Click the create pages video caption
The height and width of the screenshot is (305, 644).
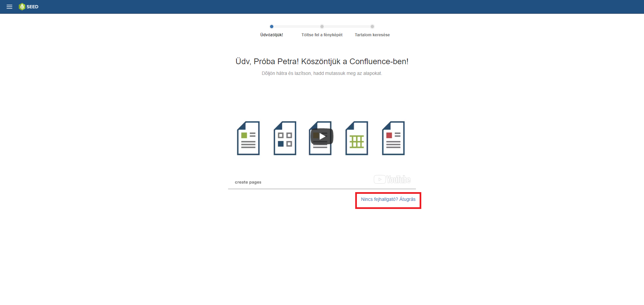[x=248, y=182]
